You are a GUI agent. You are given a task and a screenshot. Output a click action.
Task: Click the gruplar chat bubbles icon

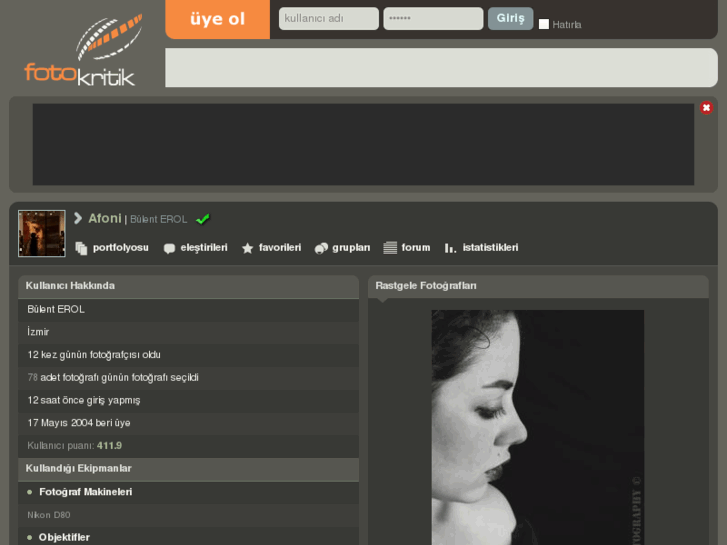(321, 248)
